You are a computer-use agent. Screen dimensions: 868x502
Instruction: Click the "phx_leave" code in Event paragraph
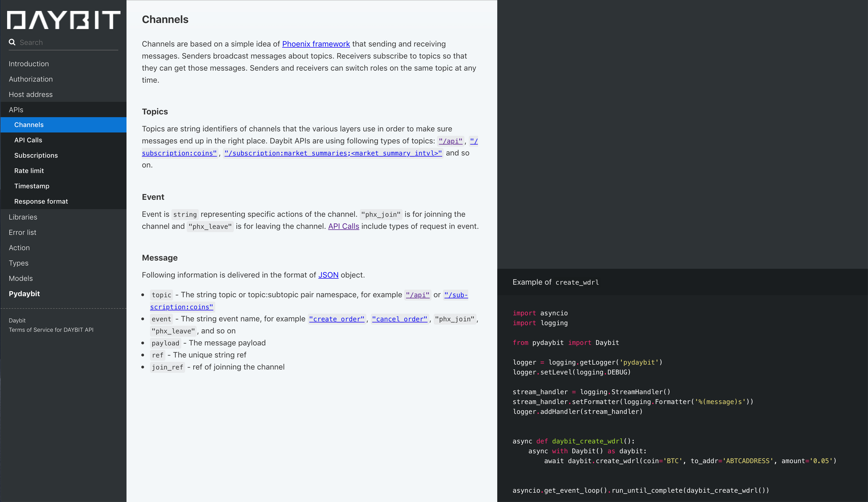click(x=210, y=227)
